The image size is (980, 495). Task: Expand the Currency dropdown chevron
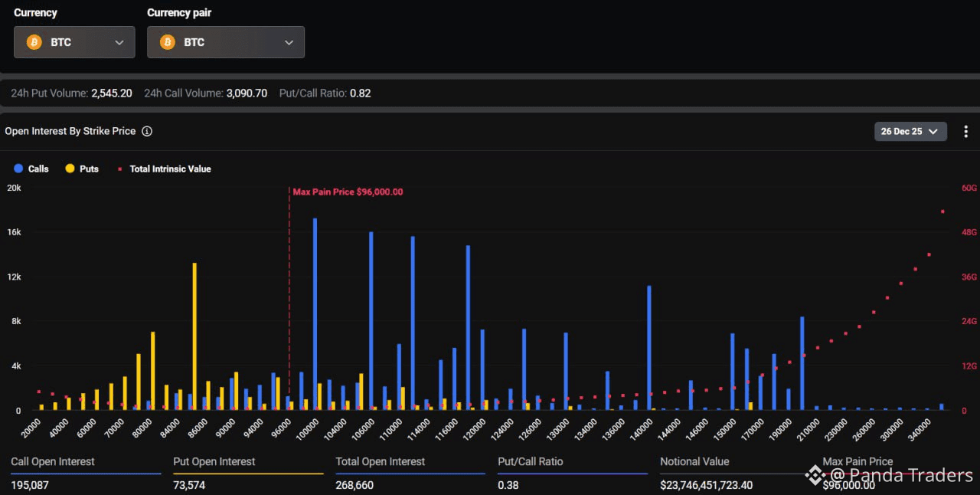(119, 42)
